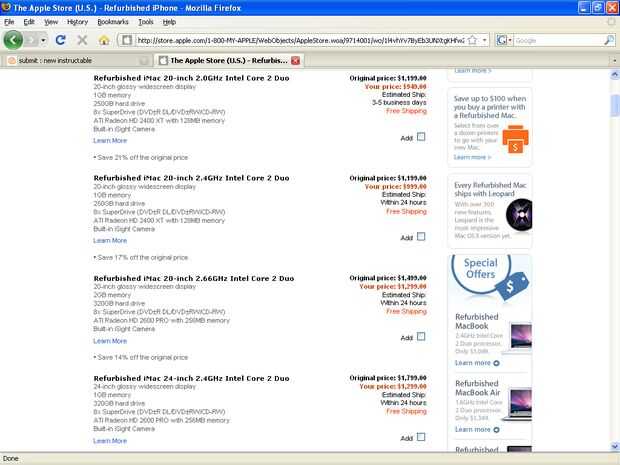Image resolution: width=620 pixels, height=465 pixels.
Task: Click Learn More under iMac 20-inch 2.66GHz
Action: (x=110, y=341)
